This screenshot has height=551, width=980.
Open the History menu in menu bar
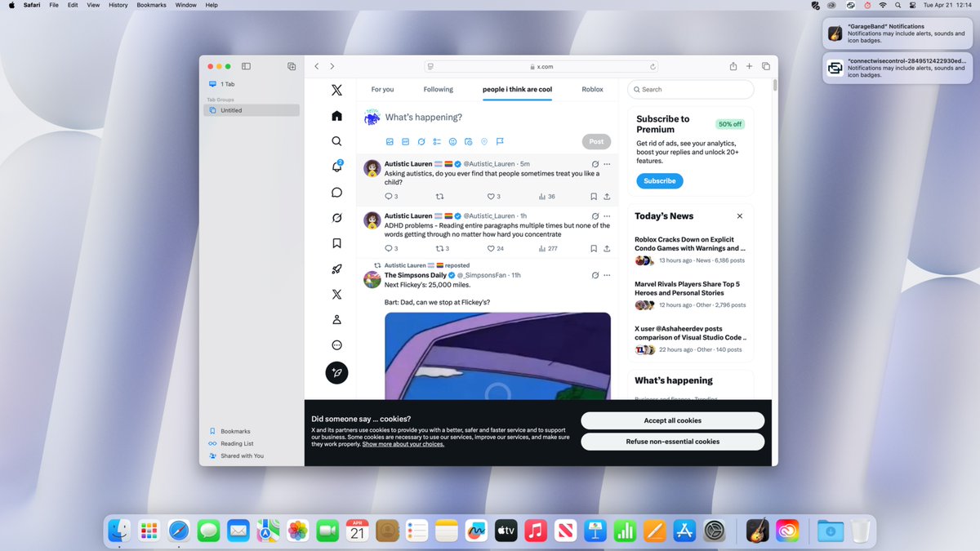[x=118, y=5]
